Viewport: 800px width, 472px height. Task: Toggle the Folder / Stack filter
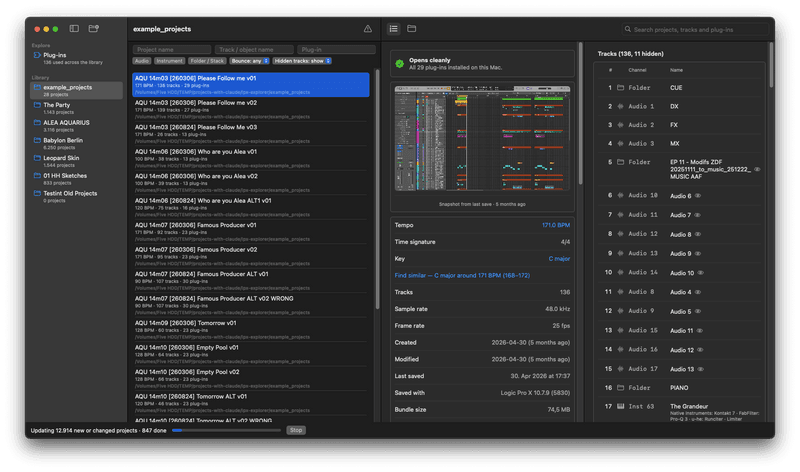pyautogui.click(x=207, y=61)
